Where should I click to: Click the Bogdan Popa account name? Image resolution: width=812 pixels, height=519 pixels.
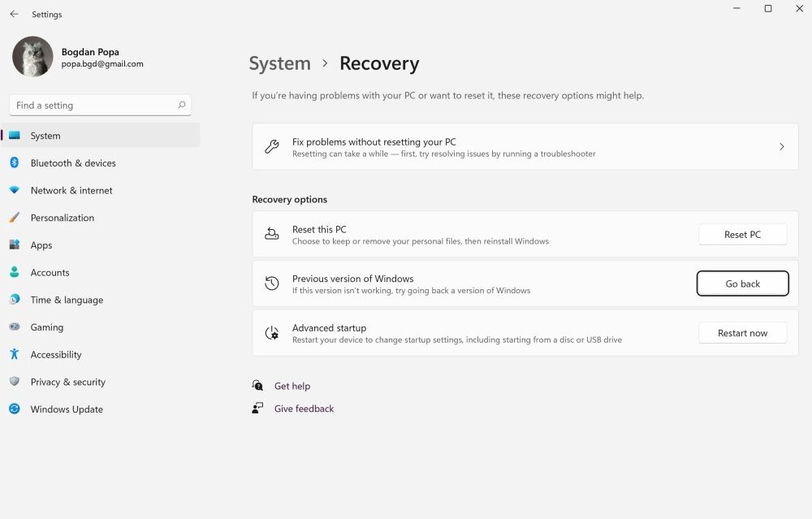coord(90,52)
